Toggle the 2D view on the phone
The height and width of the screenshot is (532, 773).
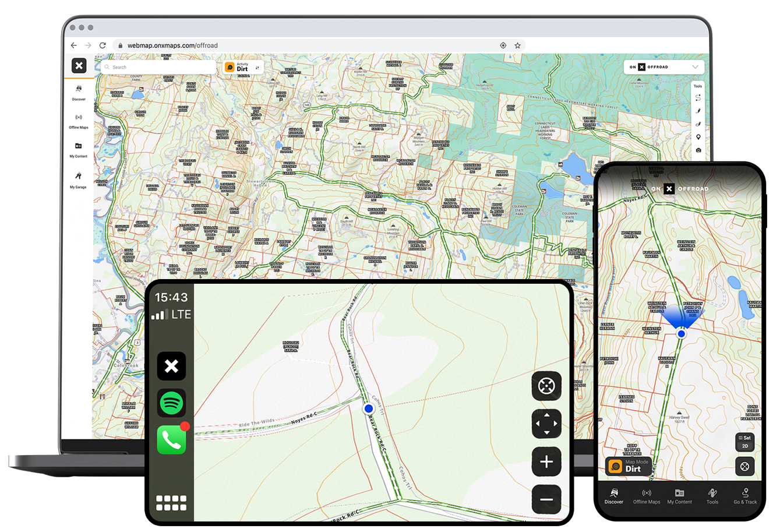(745, 446)
